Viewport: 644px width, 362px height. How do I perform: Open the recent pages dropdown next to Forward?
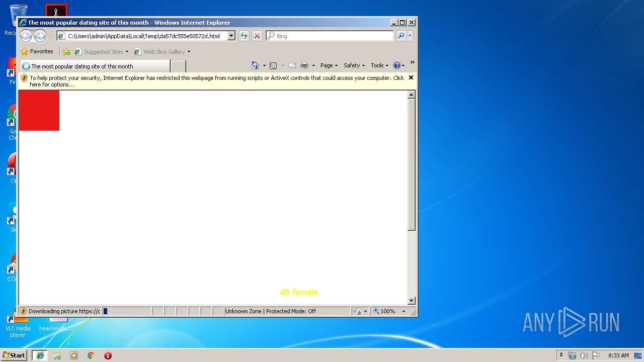50,36
